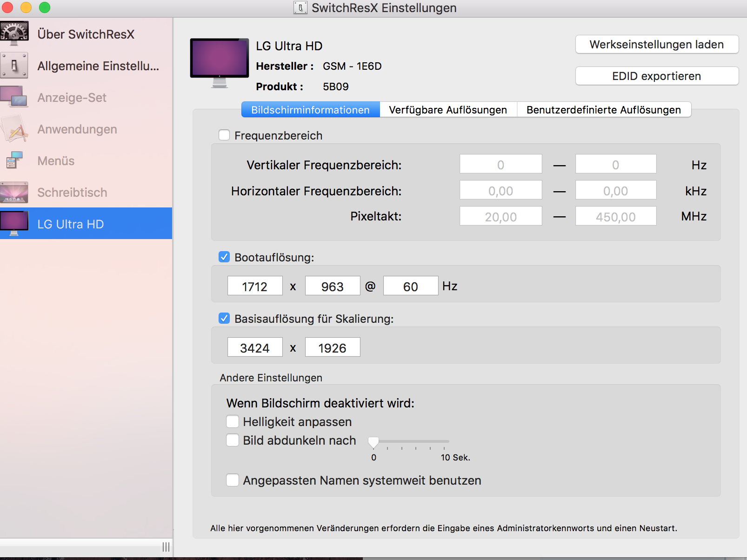Click the maximum vertical frequency field
The height and width of the screenshot is (560, 747).
(616, 164)
